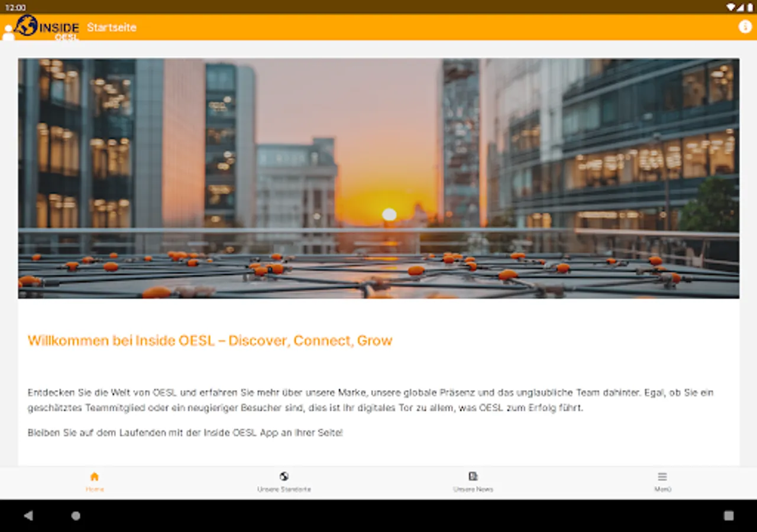
Task: Tap the 12:00 clock in the status bar
Action: 17,7
